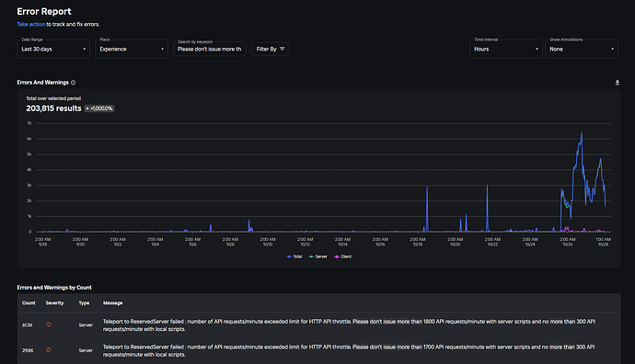Open the error message mentioning 1700 API requests

click(349, 350)
